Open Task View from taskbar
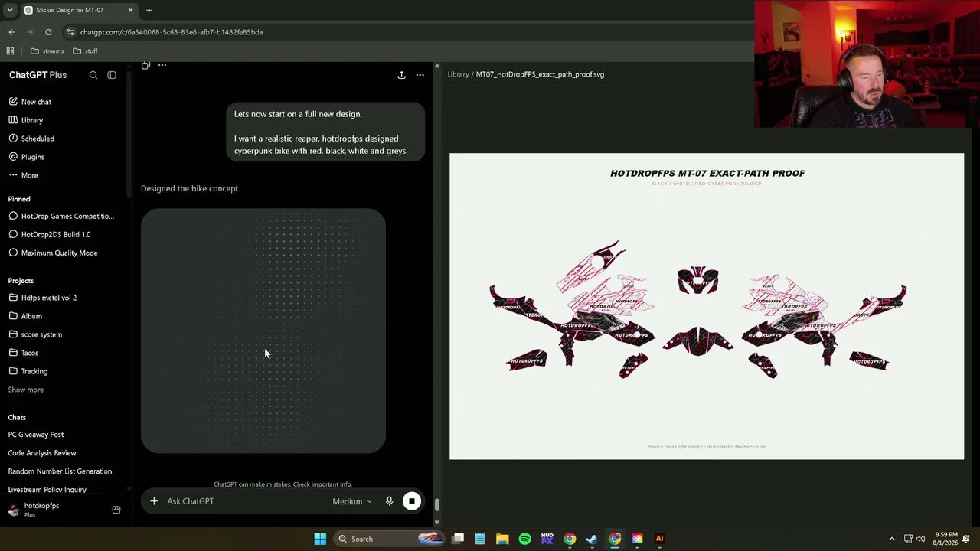Screen dimensions: 980x551 point(458,539)
